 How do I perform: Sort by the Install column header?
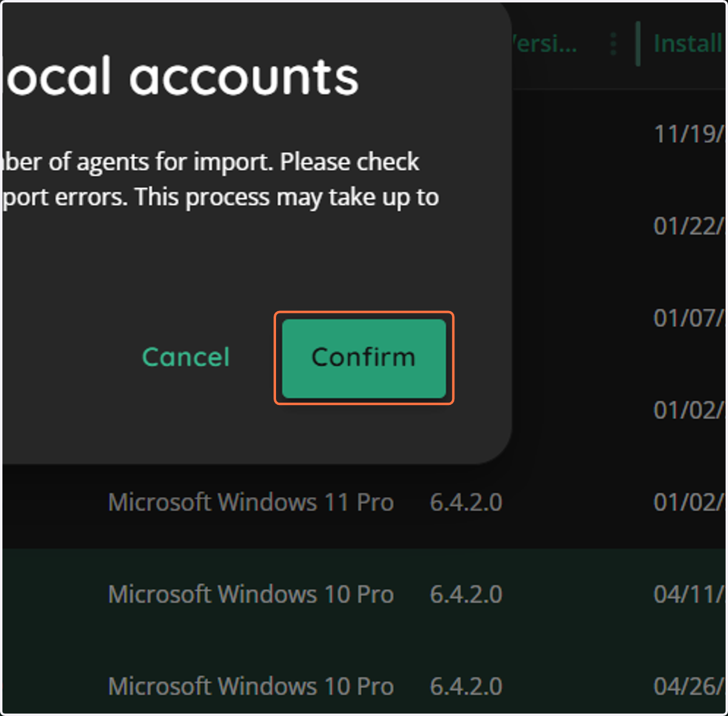(x=689, y=44)
